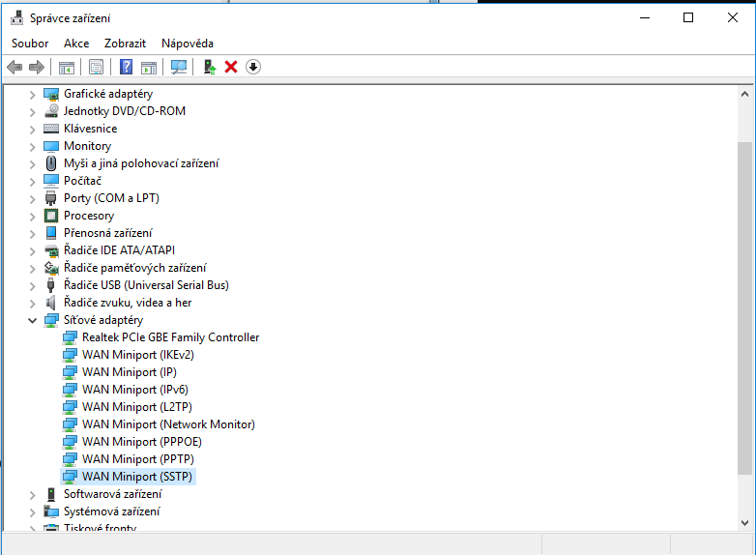This screenshot has height=555, width=756.
Task: Click the Myši mouse device icon
Action: [51, 163]
